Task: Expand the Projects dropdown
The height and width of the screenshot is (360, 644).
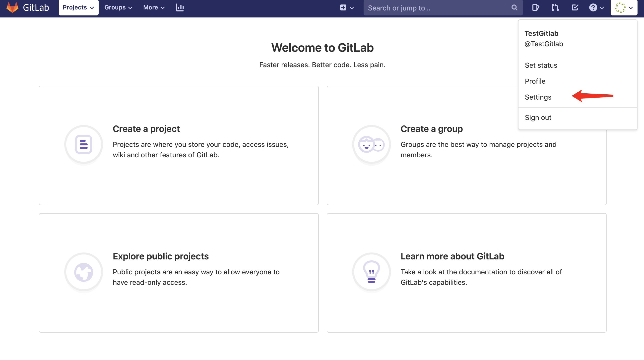Action: (78, 7)
